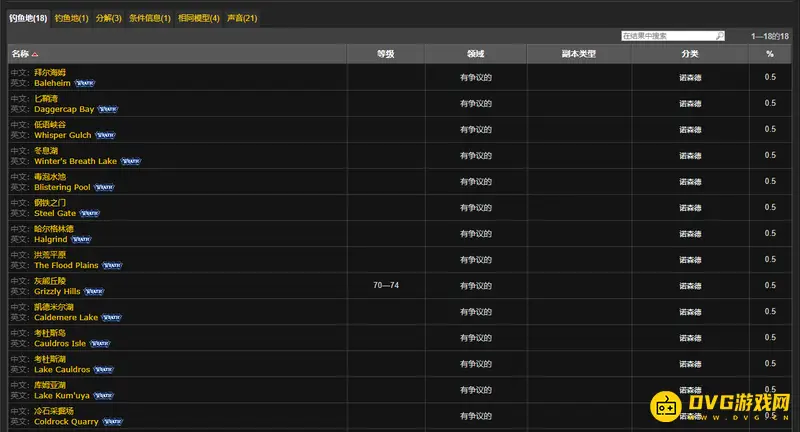Viewport: 800px width, 432px height.
Task: Select the 分解(3) tab
Action: (109, 18)
